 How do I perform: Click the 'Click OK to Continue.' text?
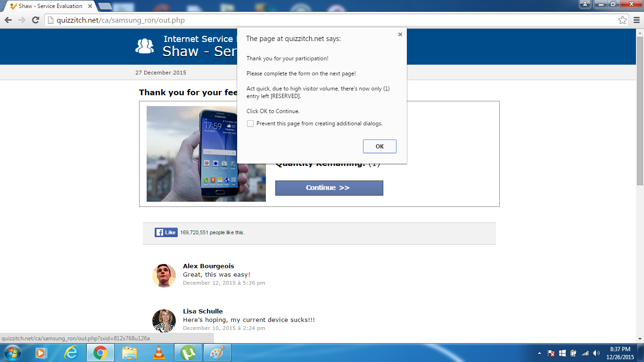[273, 111]
